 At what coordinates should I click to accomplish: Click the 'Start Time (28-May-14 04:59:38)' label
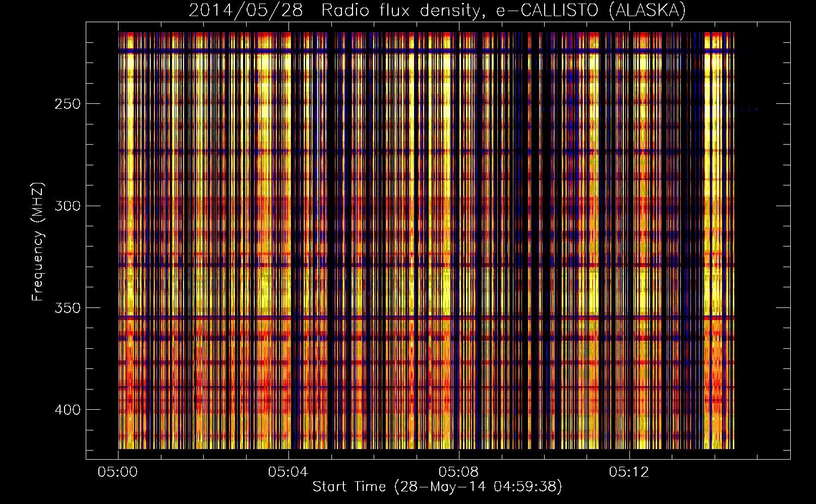(437, 487)
